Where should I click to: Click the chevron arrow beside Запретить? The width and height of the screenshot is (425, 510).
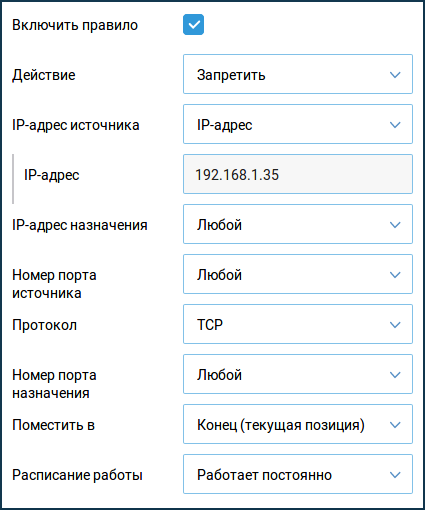coord(395,75)
